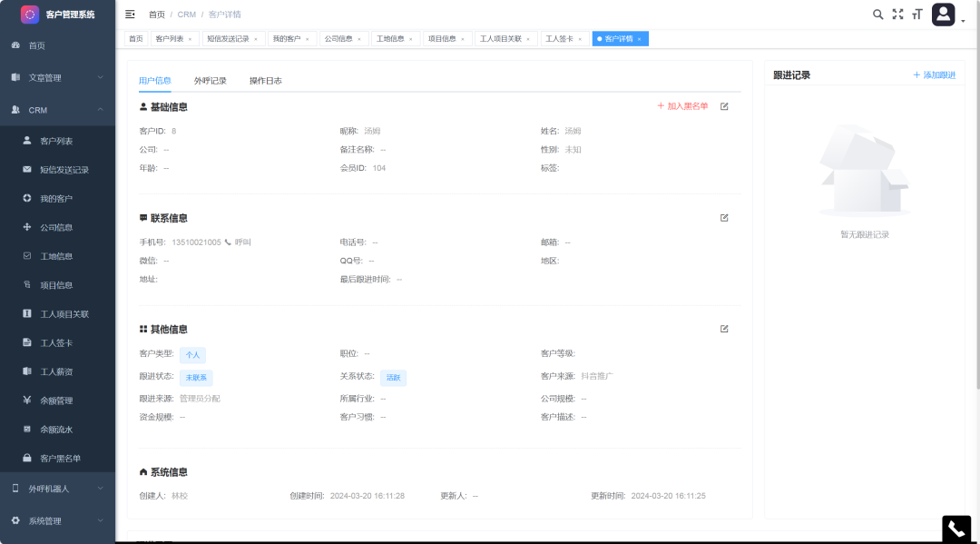
Task: Select the 首页 page tab
Action: coord(135,39)
